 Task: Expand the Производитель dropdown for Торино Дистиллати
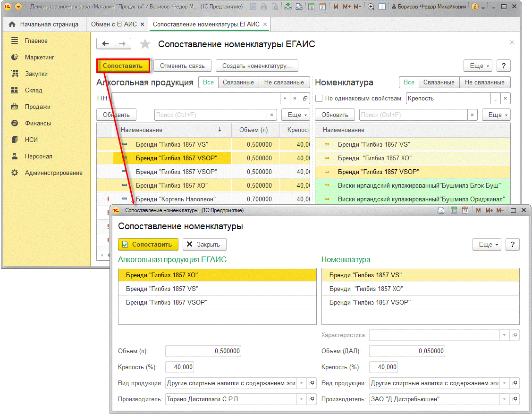(302, 399)
